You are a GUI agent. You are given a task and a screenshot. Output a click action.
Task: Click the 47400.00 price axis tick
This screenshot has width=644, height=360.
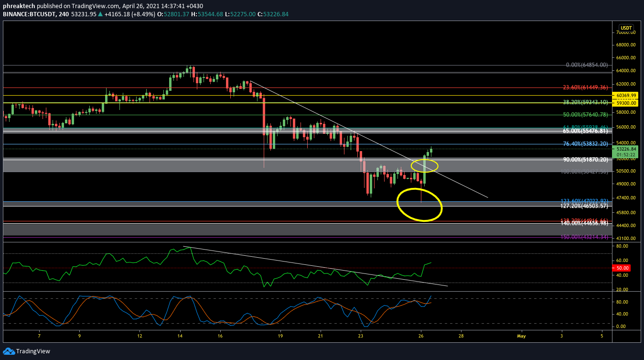click(x=626, y=198)
